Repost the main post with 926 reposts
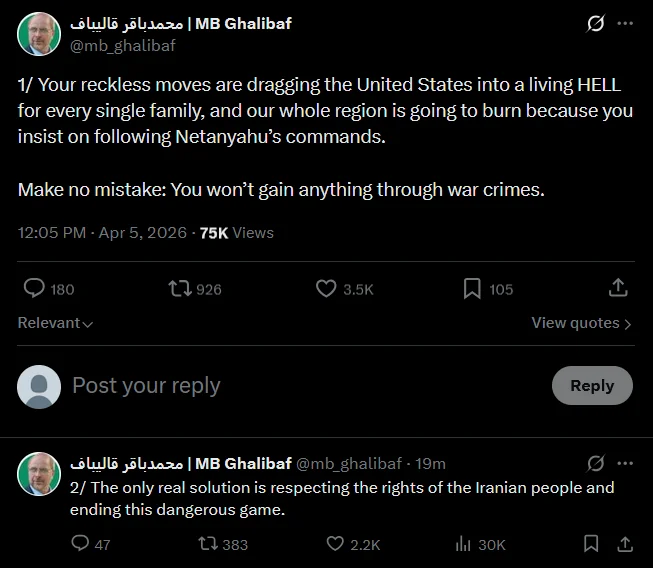The width and height of the screenshot is (653, 568). (180, 289)
